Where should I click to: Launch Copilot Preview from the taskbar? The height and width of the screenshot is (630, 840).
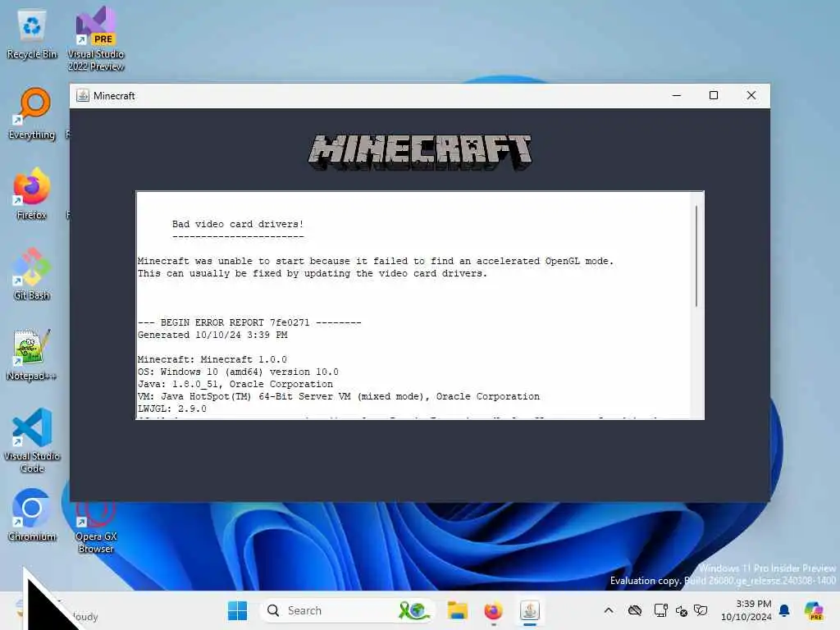point(814,610)
